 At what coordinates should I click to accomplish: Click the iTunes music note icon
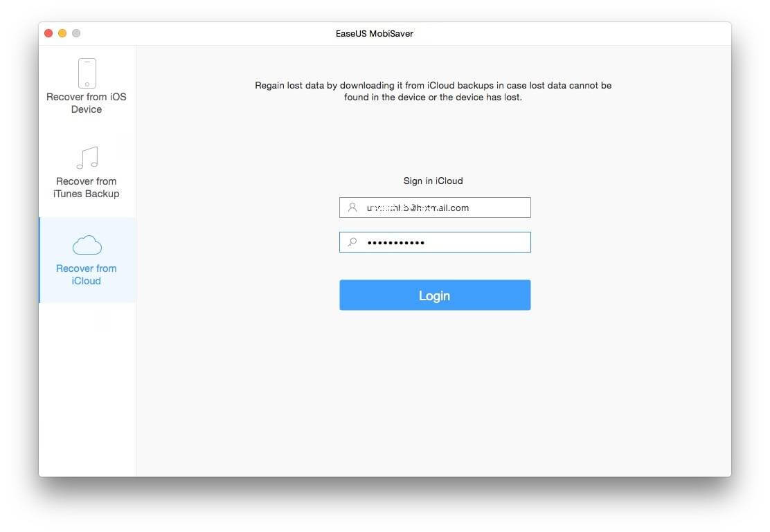pos(86,158)
